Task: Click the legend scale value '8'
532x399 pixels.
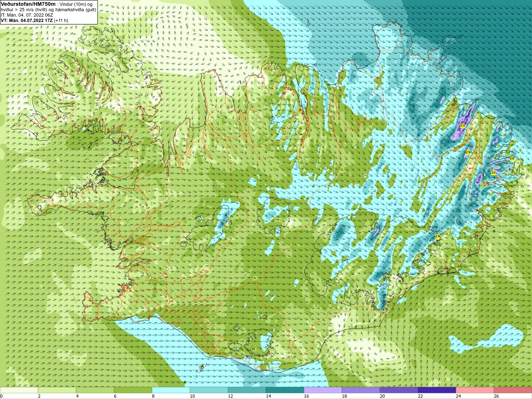Action: tap(153, 396)
